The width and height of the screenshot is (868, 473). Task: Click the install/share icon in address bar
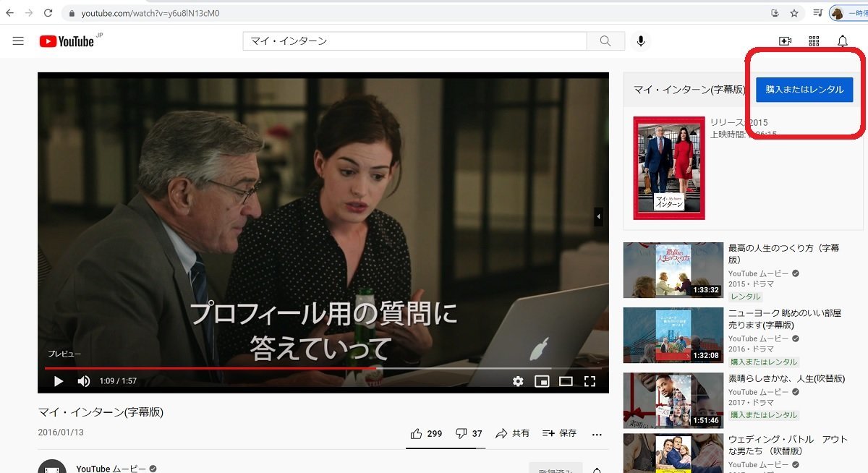[x=775, y=13]
